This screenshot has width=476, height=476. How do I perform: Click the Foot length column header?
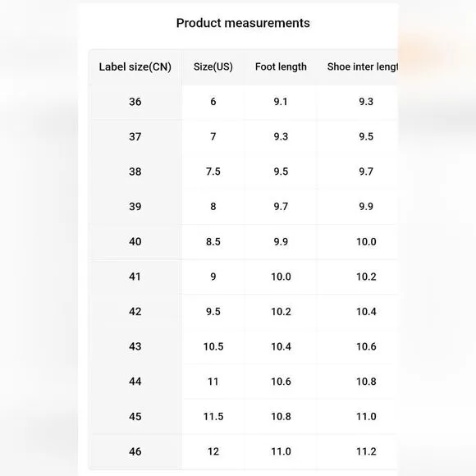[x=281, y=66]
